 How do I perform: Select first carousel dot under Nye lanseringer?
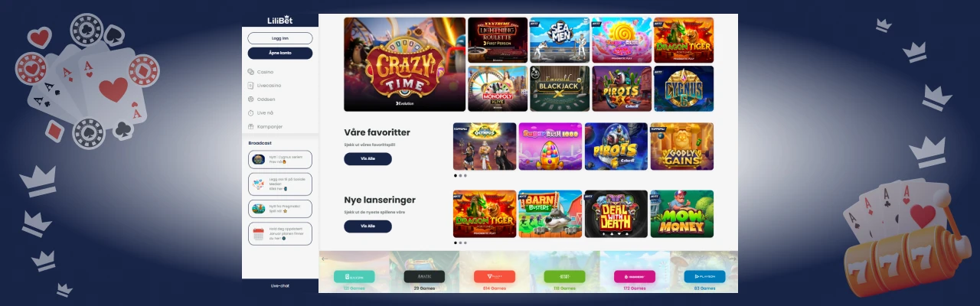[x=456, y=243]
